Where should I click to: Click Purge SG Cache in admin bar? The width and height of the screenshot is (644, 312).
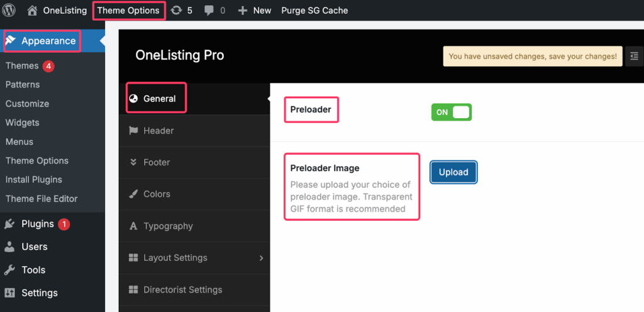coord(314,10)
